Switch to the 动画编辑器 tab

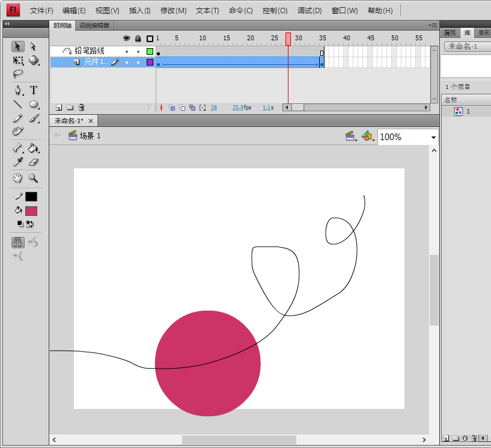[x=94, y=25]
